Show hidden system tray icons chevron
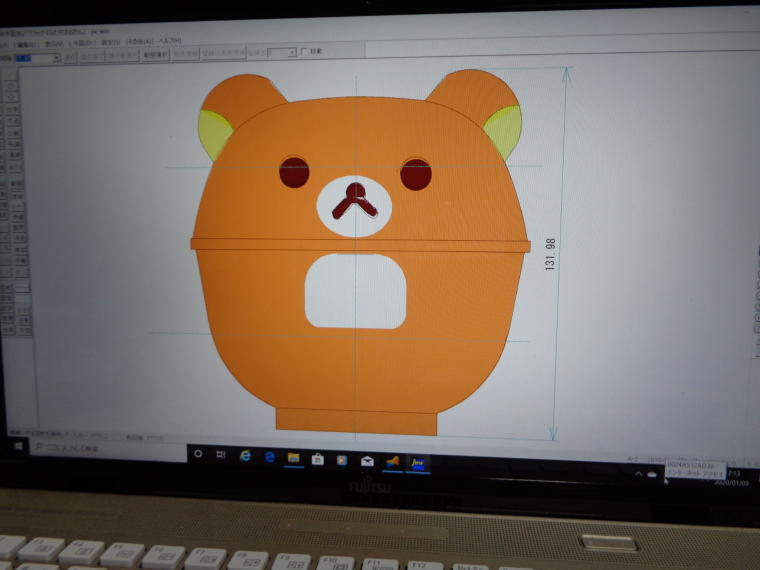Viewport: 760px width, 570px height. [x=638, y=474]
